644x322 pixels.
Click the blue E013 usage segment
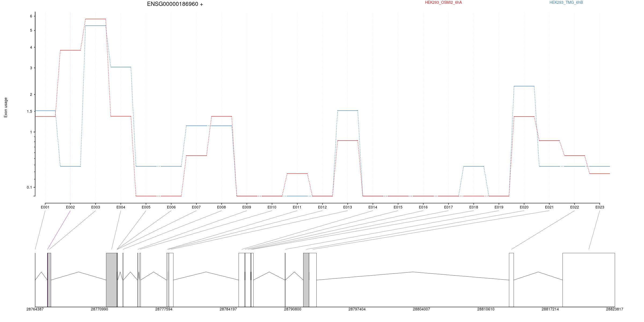(347, 111)
